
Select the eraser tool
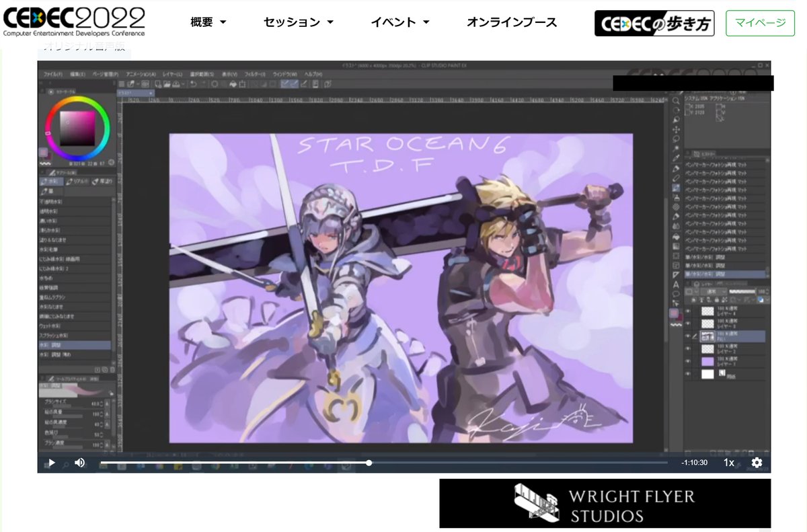point(676,217)
